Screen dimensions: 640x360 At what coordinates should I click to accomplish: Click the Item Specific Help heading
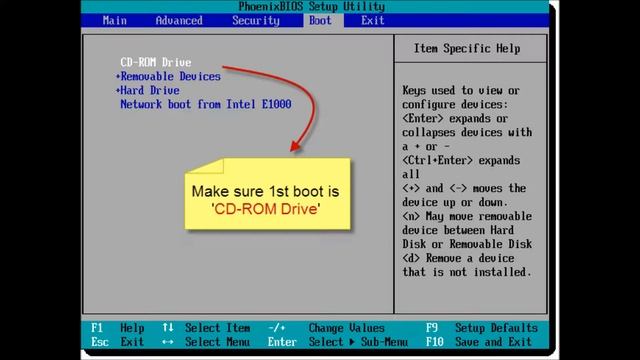[x=467, y=49]
